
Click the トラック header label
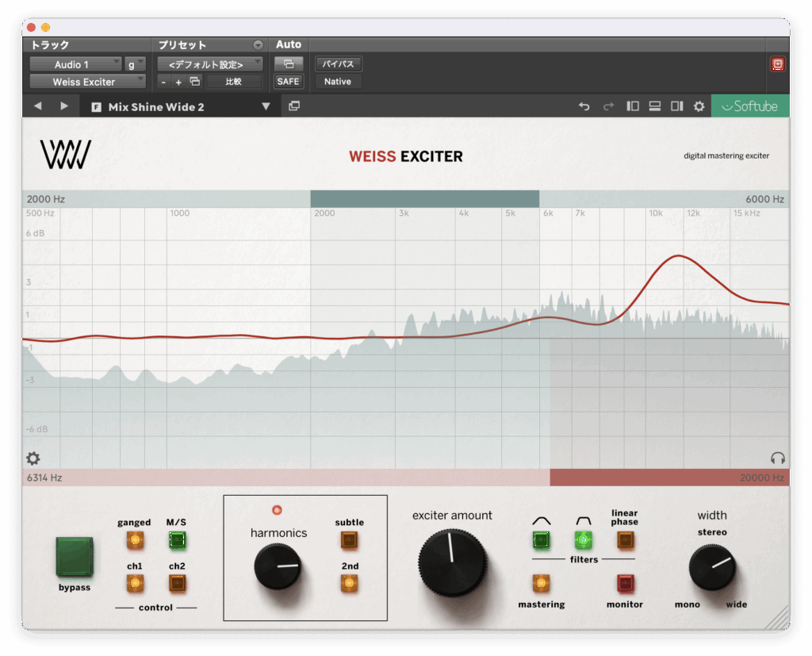click(x=50, y=44)
